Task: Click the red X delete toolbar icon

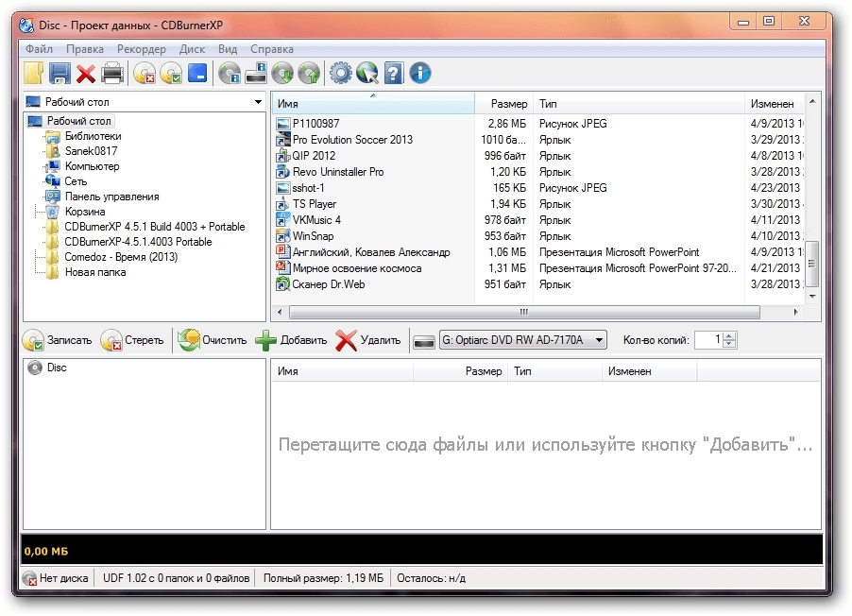Action: click(86, 73)
